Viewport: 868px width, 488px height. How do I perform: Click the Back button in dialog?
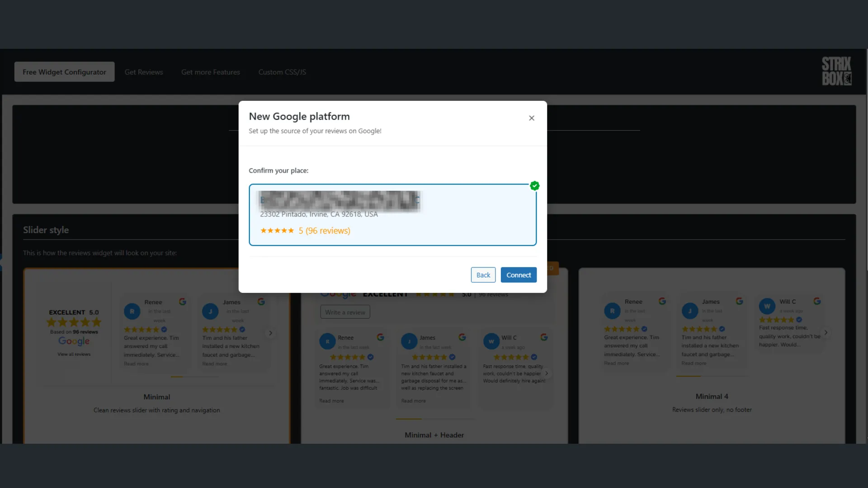pos(483,275)
